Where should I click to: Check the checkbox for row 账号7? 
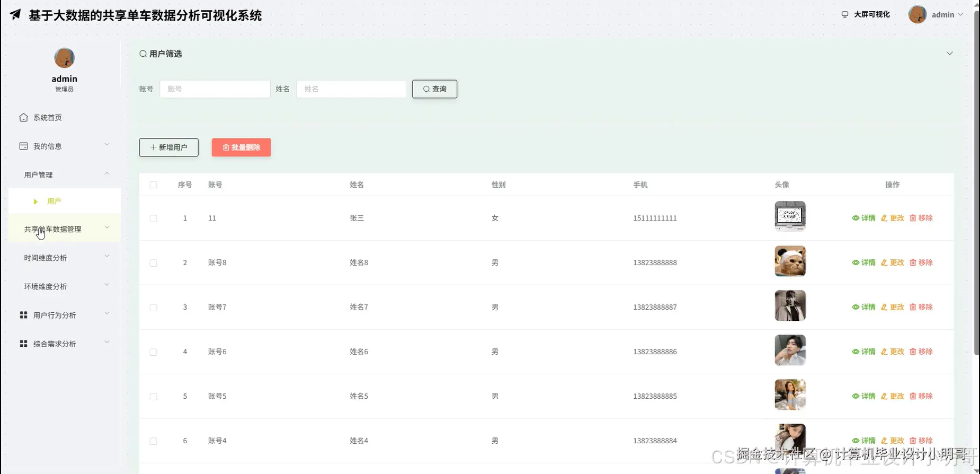(x=153, y=307)
